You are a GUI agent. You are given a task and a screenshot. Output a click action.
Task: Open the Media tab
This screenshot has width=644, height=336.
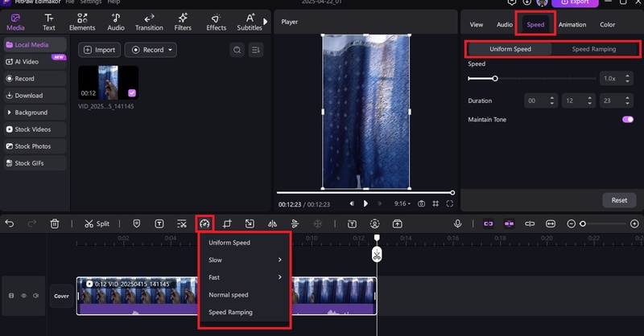coord(15,23)
